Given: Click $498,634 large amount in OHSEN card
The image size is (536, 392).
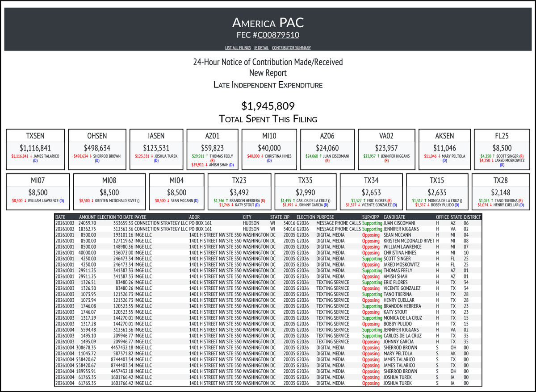Looking at the screenshot, I should (x=97, y=148).
